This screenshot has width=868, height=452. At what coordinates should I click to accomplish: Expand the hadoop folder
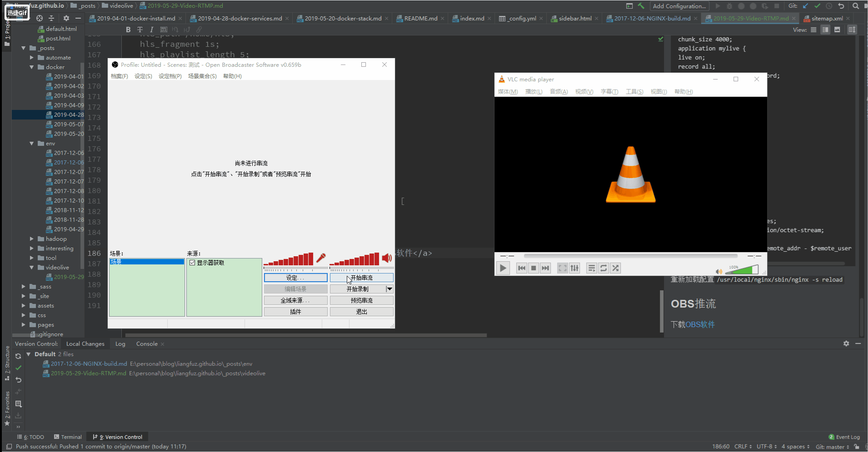pyautogui.click(x=32, y=238)
